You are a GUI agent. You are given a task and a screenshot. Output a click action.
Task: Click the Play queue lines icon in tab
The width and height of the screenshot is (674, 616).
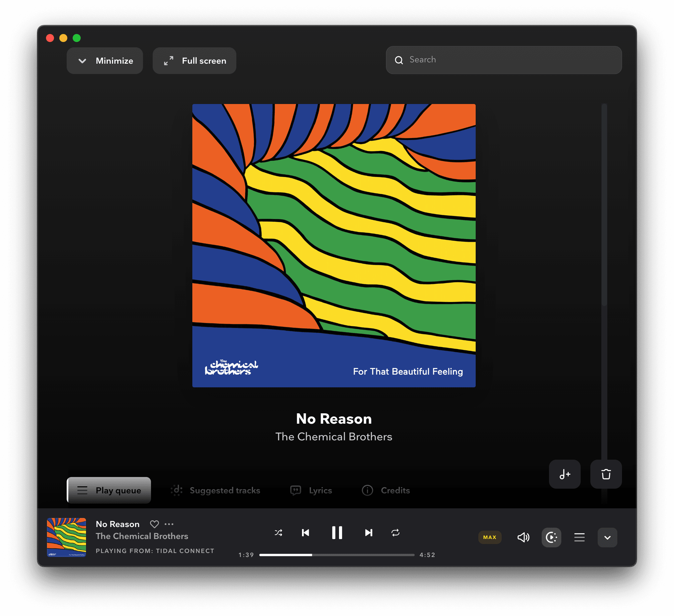(x=82, y=490)
